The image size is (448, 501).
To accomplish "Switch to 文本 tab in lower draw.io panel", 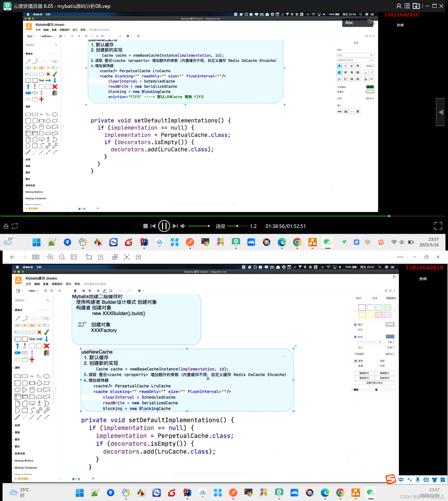I will (375, 298).
